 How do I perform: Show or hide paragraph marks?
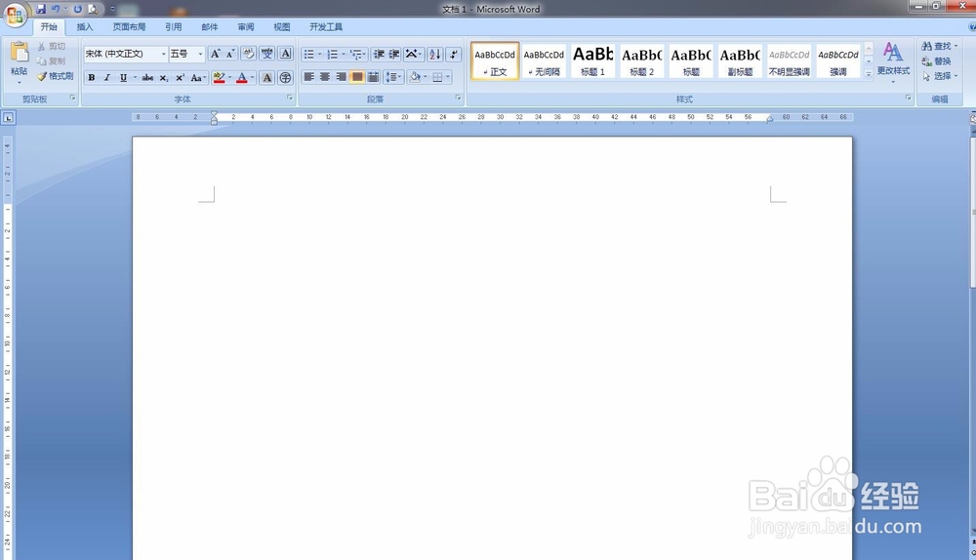click(x=454, y=54)
